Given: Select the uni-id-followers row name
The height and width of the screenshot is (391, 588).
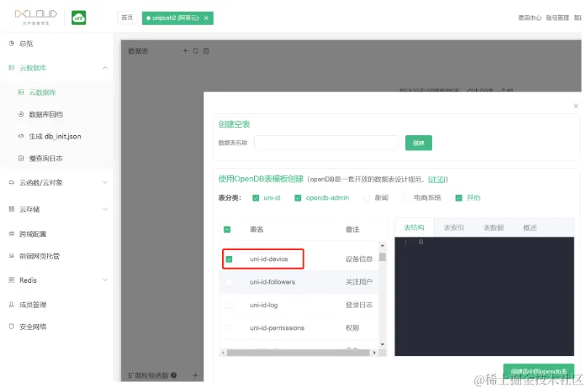Looking at the screenshot, I should coord(273,282).
